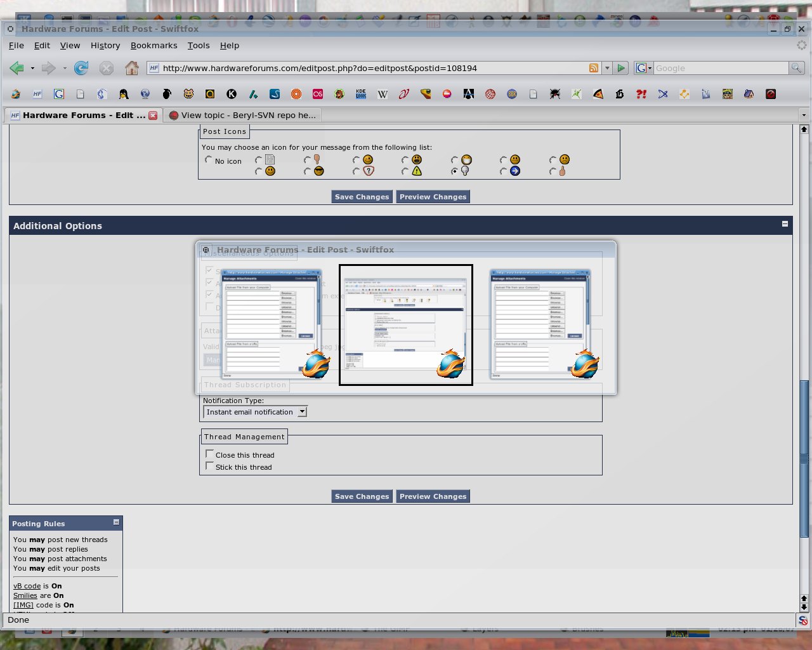Open the Help menu

pos(230,45)
